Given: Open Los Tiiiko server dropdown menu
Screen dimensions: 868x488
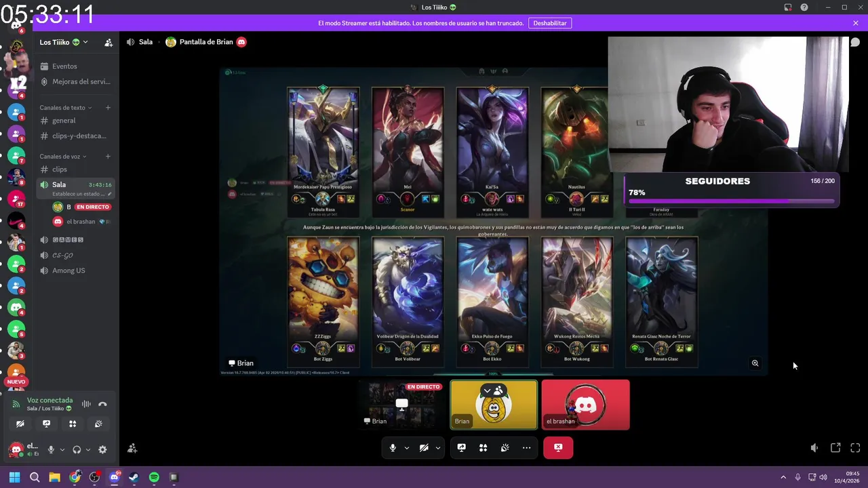Looking at the screenshot, I should (64, 42).
